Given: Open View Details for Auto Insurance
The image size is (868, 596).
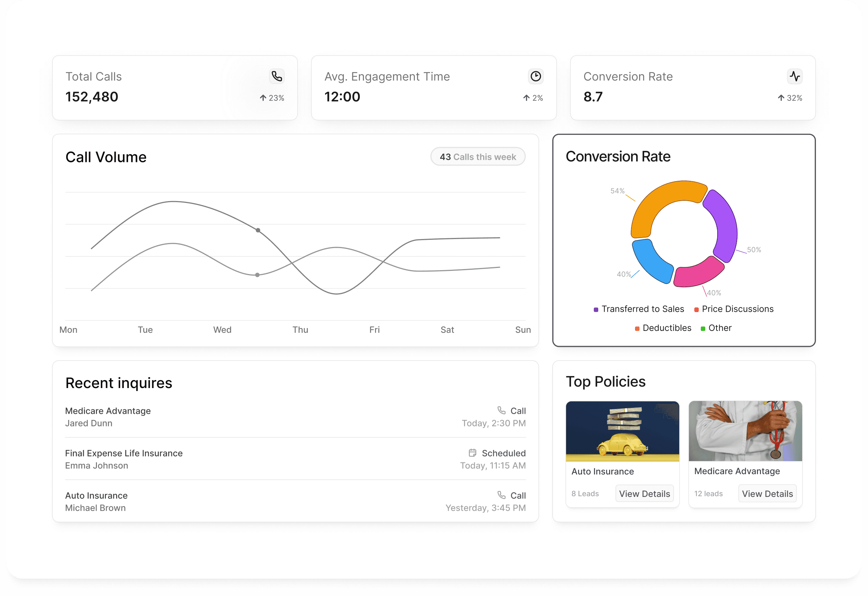Looking at the screenshot, I should pyautogui.click(x=644, y=494).
